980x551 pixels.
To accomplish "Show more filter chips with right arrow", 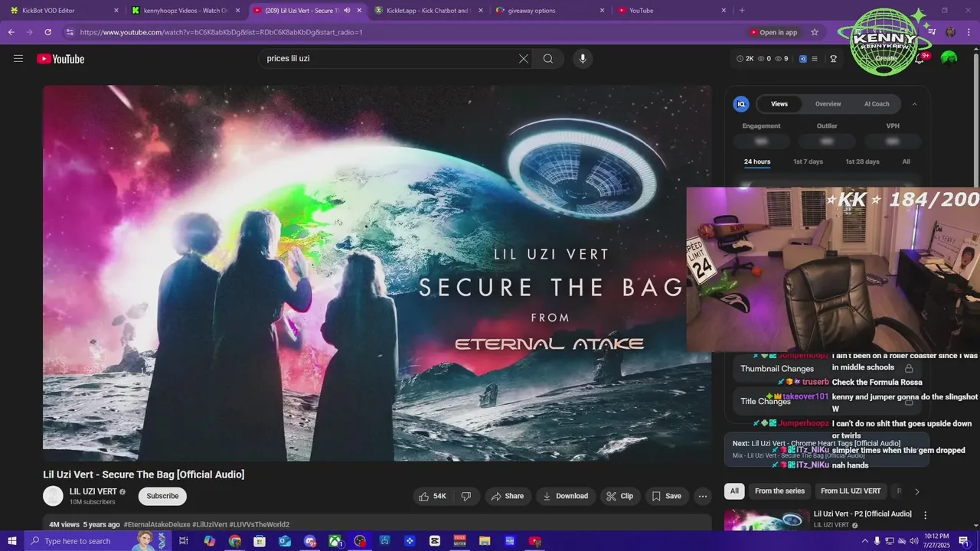I will point(916,491).
